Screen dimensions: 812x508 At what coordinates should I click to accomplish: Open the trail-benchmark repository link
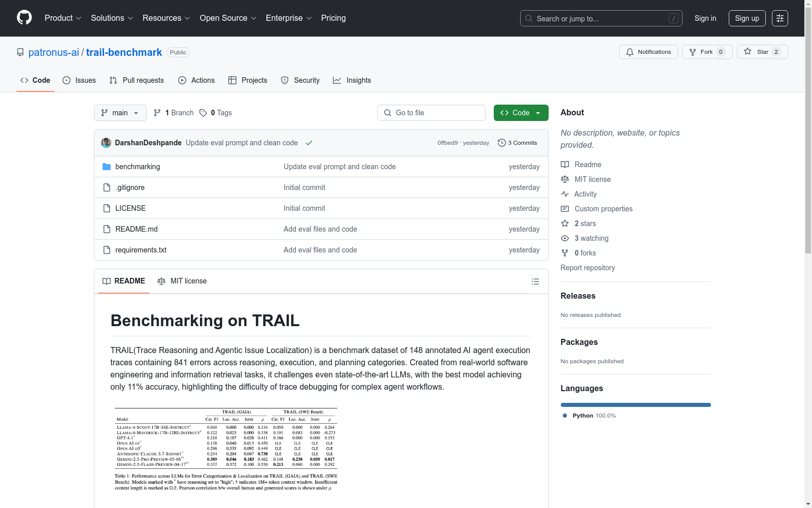point(124,52)
